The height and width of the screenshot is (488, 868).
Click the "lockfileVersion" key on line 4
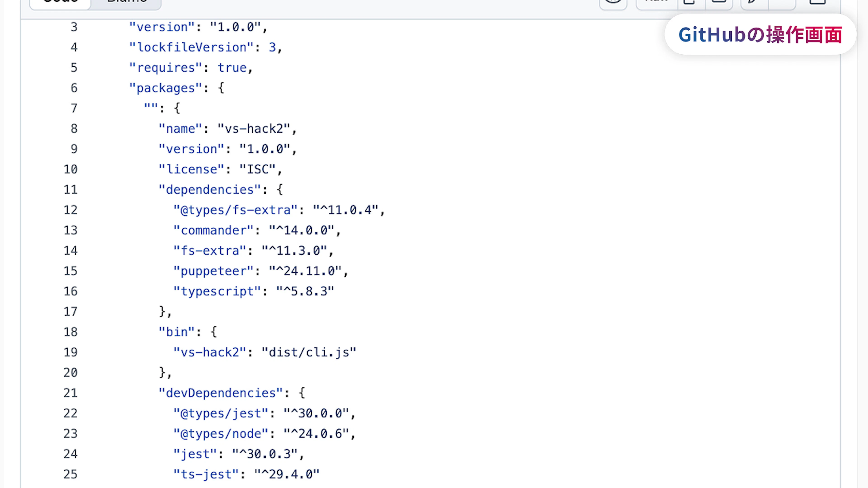tap(191, 47)
